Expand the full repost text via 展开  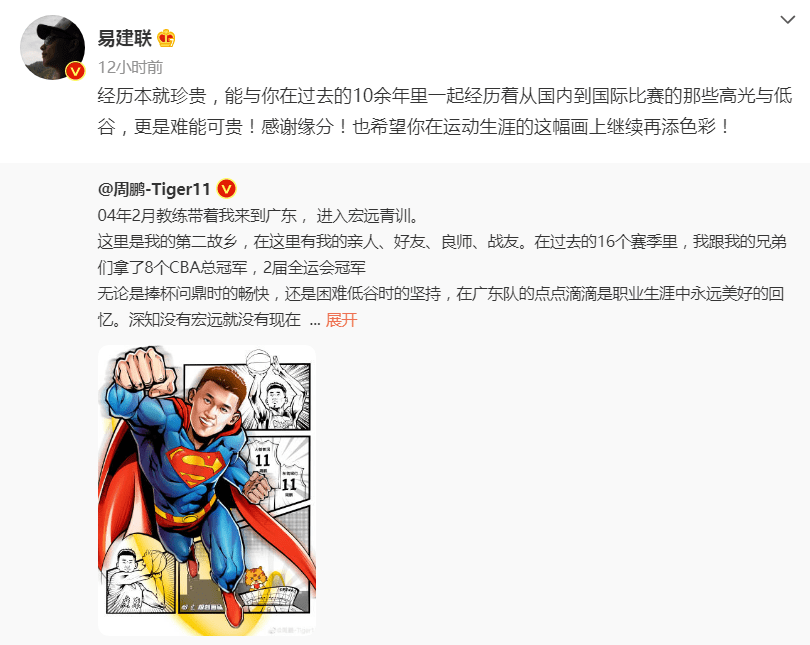341,320
